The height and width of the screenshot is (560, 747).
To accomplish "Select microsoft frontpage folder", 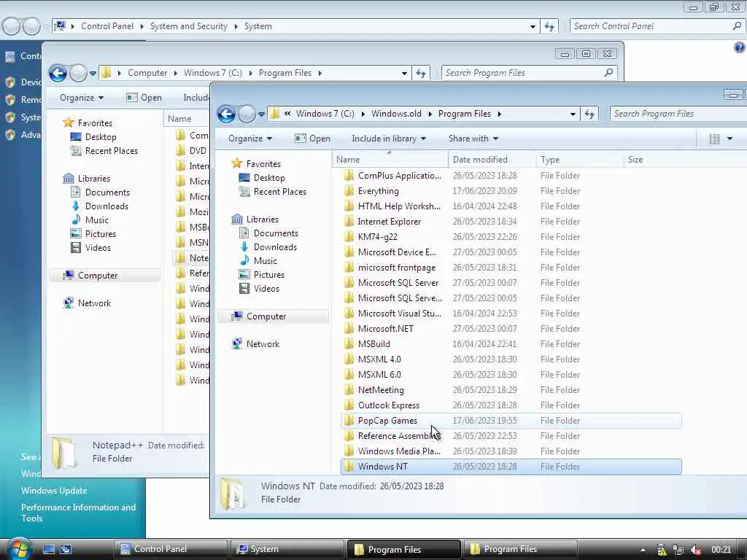I will [511, 267].
